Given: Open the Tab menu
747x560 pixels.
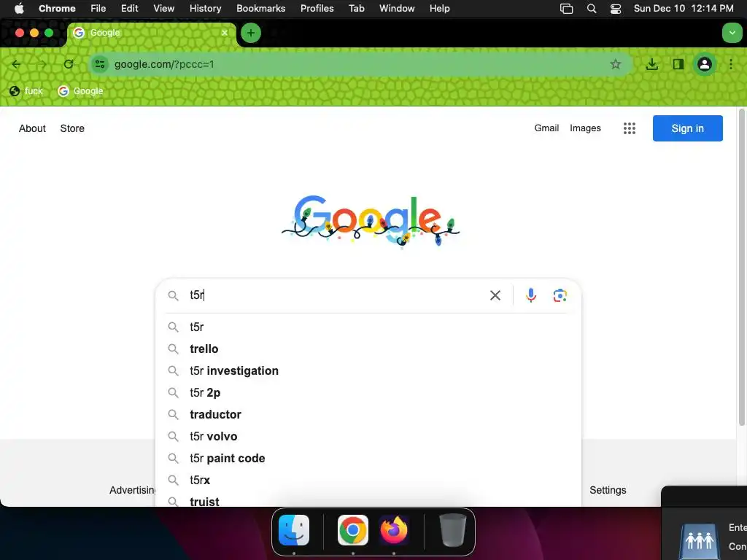Looking at the screenshot, I should tap(356, 8).
